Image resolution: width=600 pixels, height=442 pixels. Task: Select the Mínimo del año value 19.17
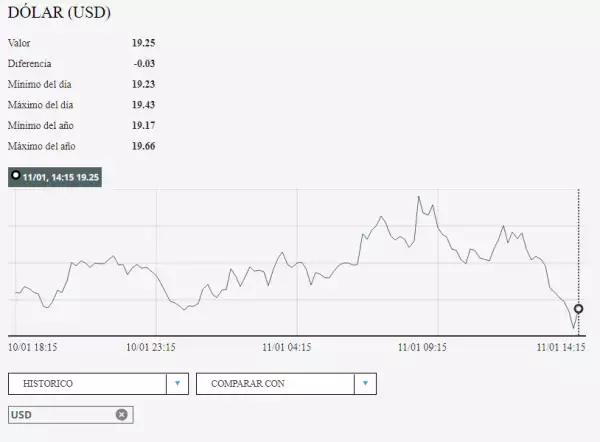click(144, 126)
